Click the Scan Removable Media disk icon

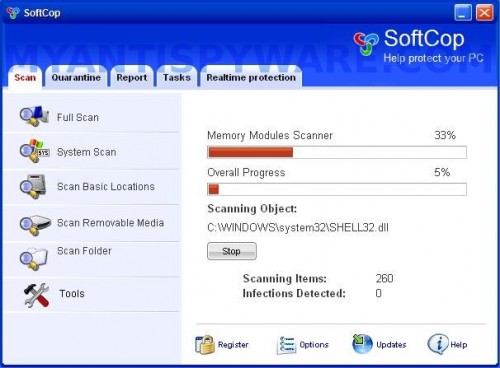35,224
